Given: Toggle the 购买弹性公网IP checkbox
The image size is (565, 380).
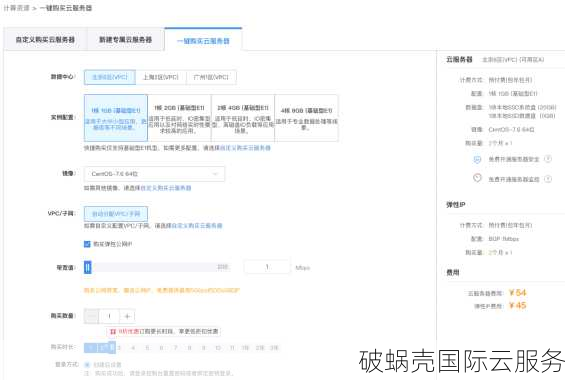Looking at the screenshot, I should 87,244.
